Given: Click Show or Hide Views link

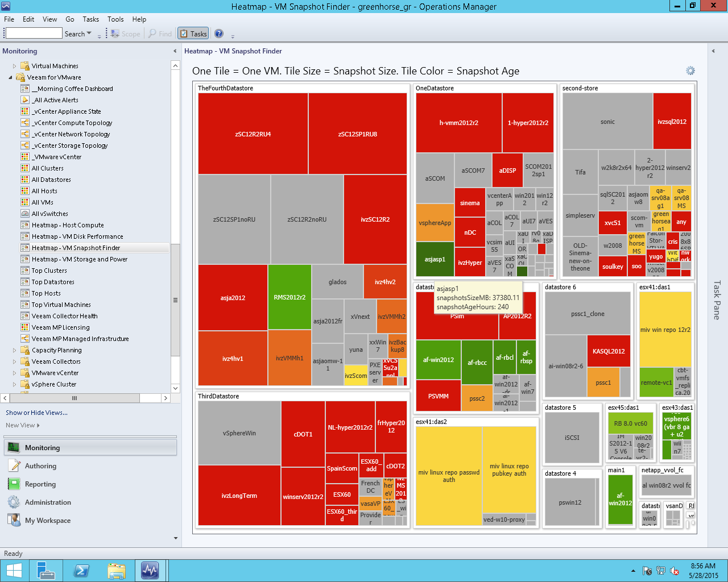Looking at the screenshot, I should 36,413.
